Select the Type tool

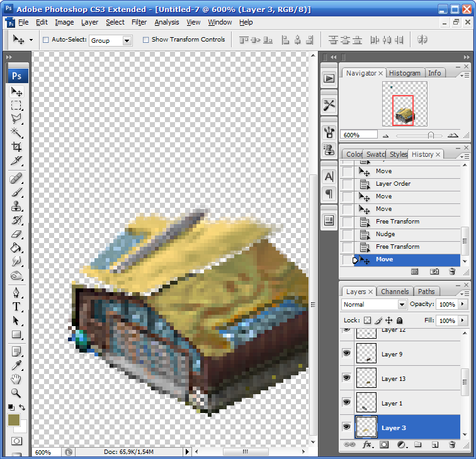click(16, 307)
